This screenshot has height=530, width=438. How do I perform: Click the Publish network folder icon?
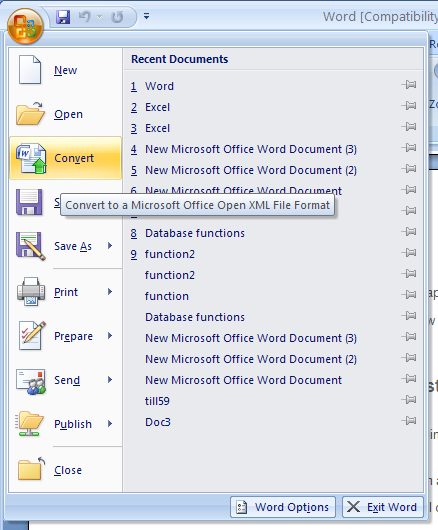30,424
